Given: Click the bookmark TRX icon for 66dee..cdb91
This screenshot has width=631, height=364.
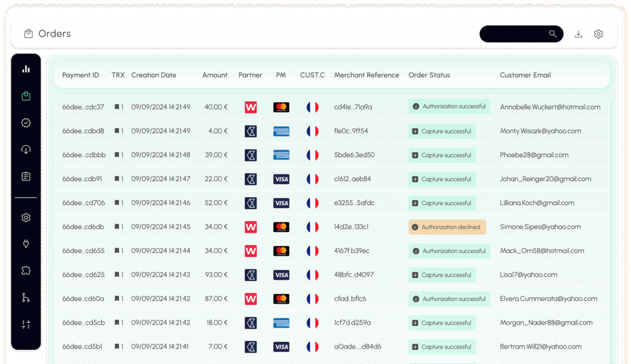Looking at the screenshot, I should (x=117, y=179).
